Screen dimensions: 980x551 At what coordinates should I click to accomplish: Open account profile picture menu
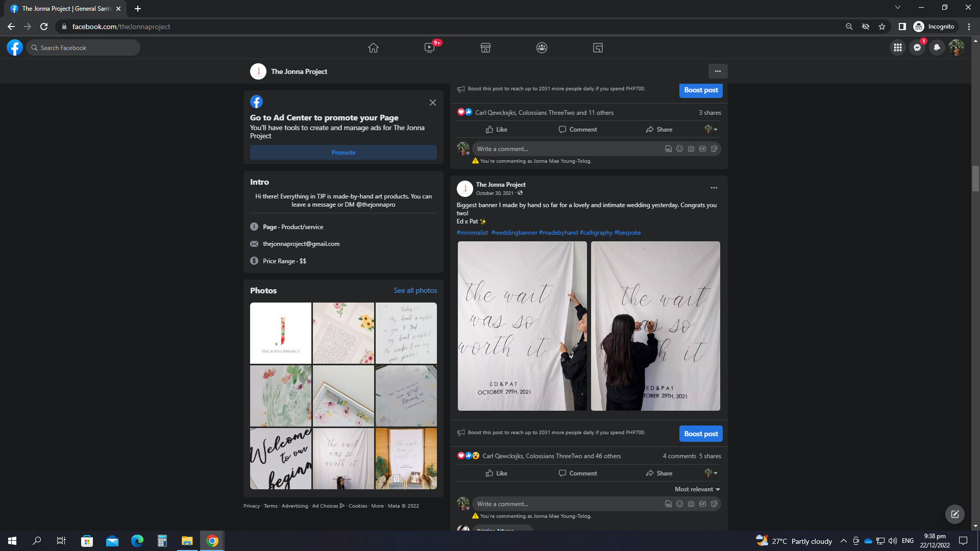tap(956, 47)
